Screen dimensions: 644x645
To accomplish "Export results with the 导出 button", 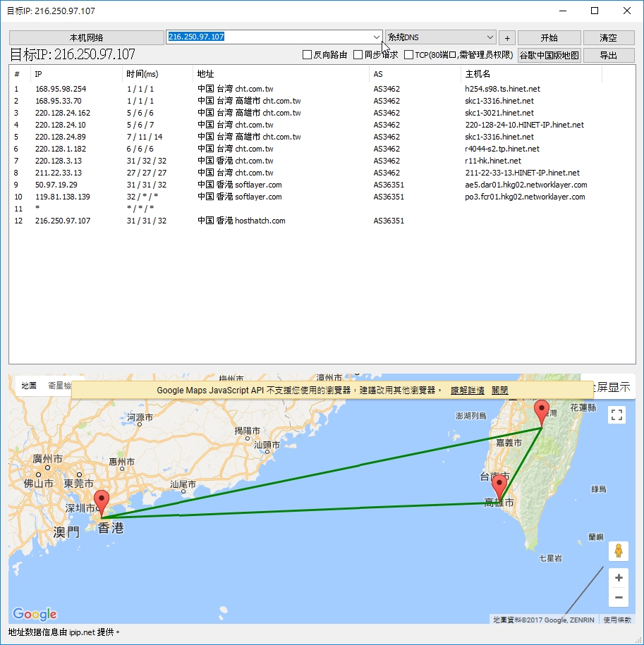I will 608,55.
